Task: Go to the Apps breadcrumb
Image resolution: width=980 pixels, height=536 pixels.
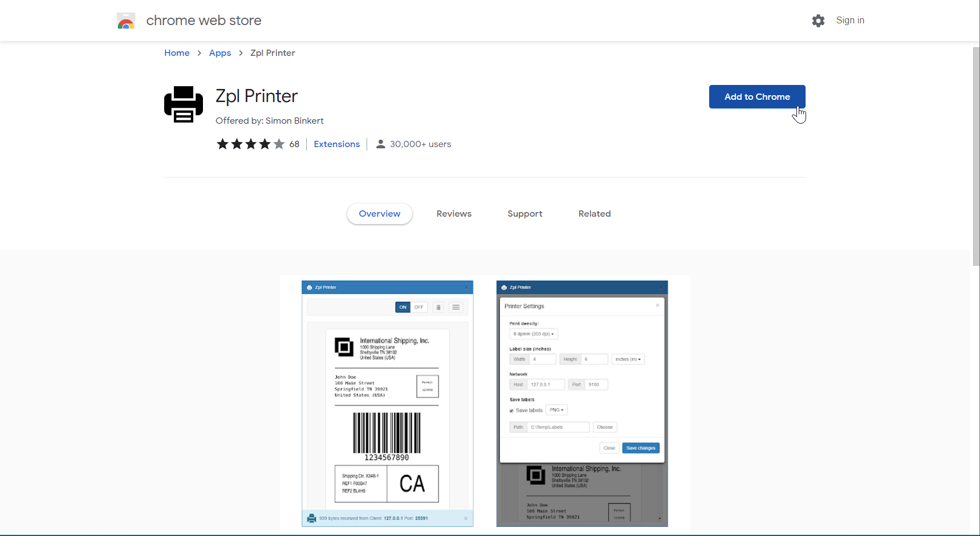Action: tap(220, 53)
